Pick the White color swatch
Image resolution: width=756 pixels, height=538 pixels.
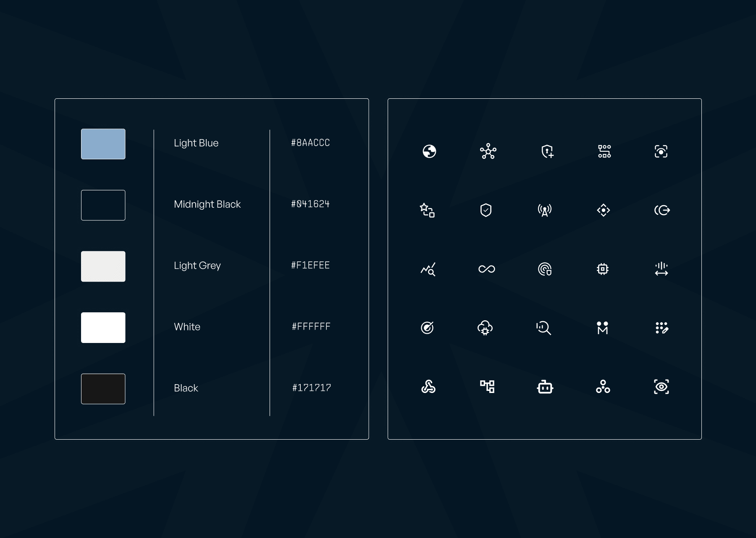[103, 328]
